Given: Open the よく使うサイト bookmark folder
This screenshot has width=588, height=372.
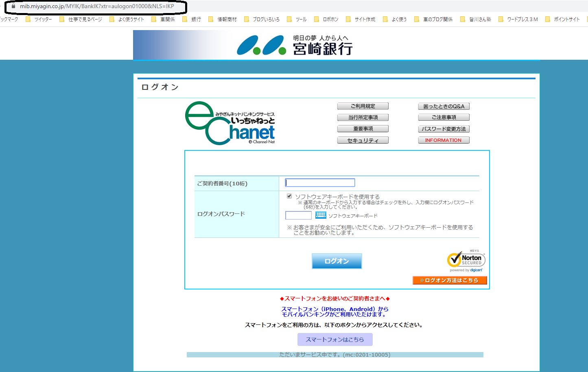Looking at the screenshot, I should (127, 19).
